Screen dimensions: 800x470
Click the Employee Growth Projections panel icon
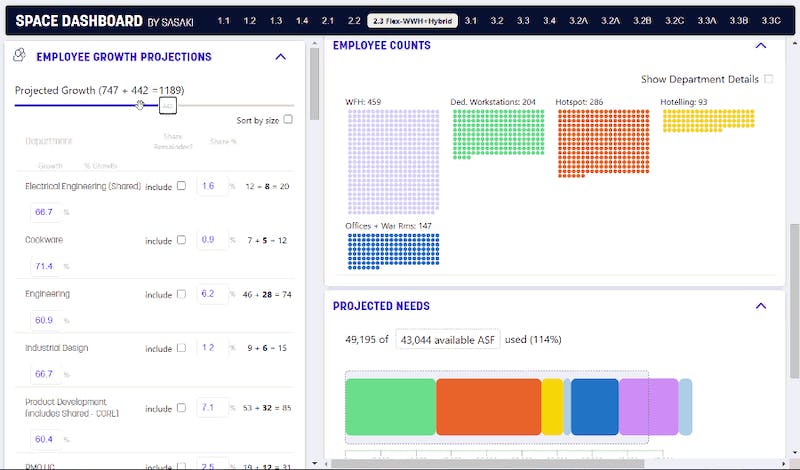(19, 57)
